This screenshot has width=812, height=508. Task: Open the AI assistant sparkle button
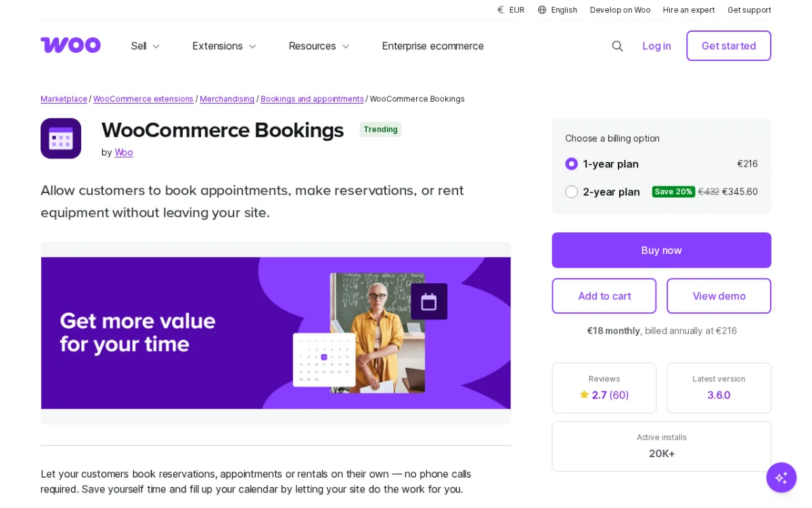tap(781, 478)
